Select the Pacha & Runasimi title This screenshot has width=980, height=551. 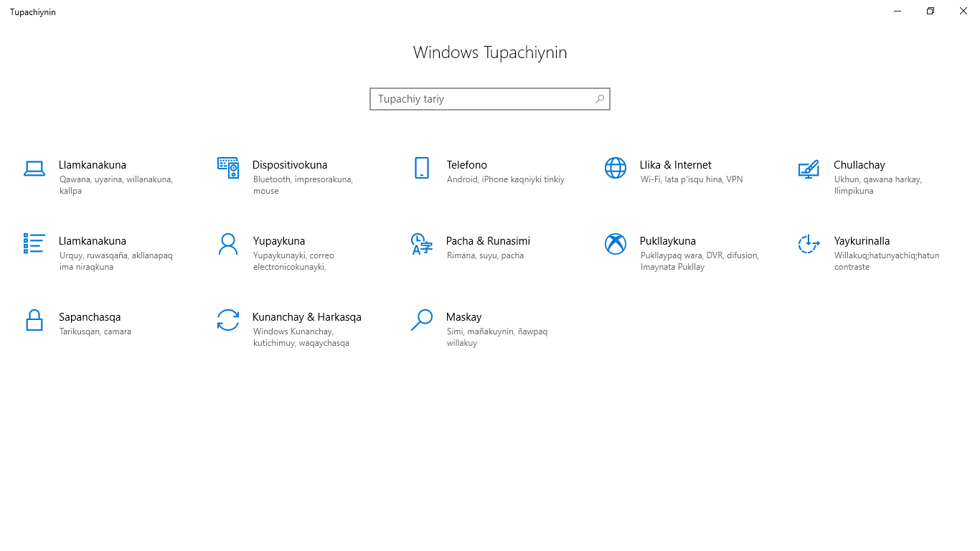489,241
